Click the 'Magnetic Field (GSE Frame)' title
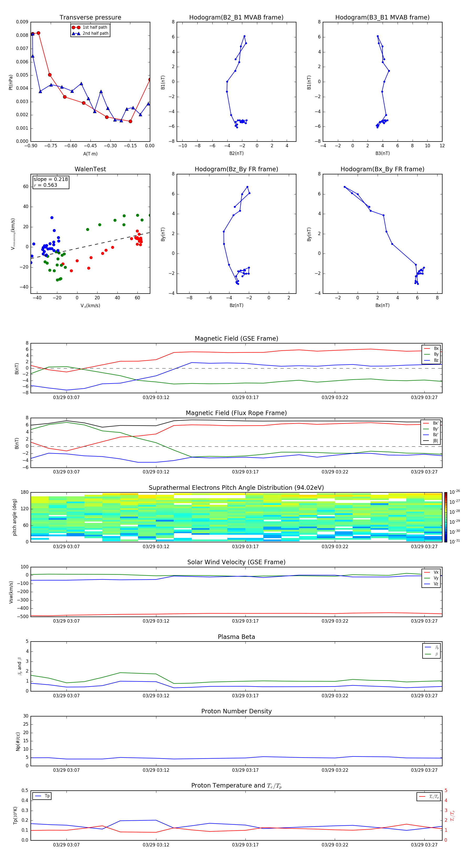473x868 pixels. click(236, 339)
